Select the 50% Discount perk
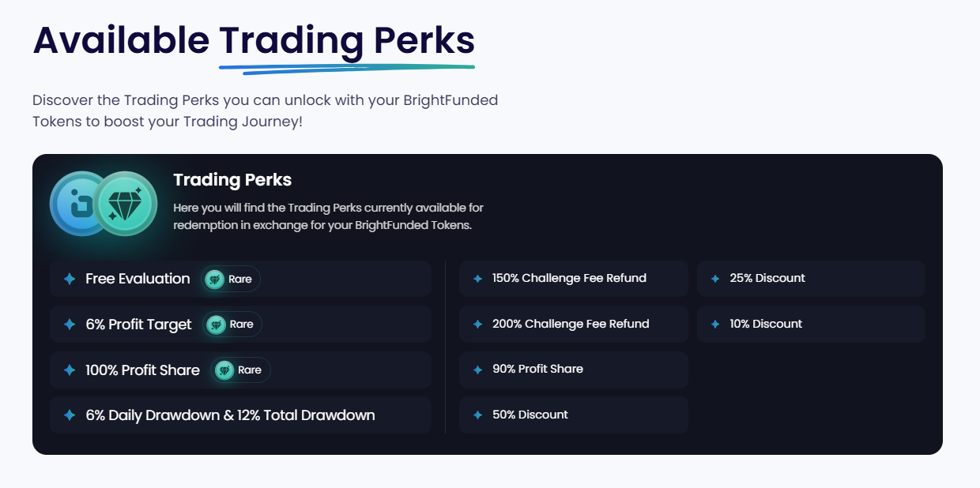 pos(530,415)
